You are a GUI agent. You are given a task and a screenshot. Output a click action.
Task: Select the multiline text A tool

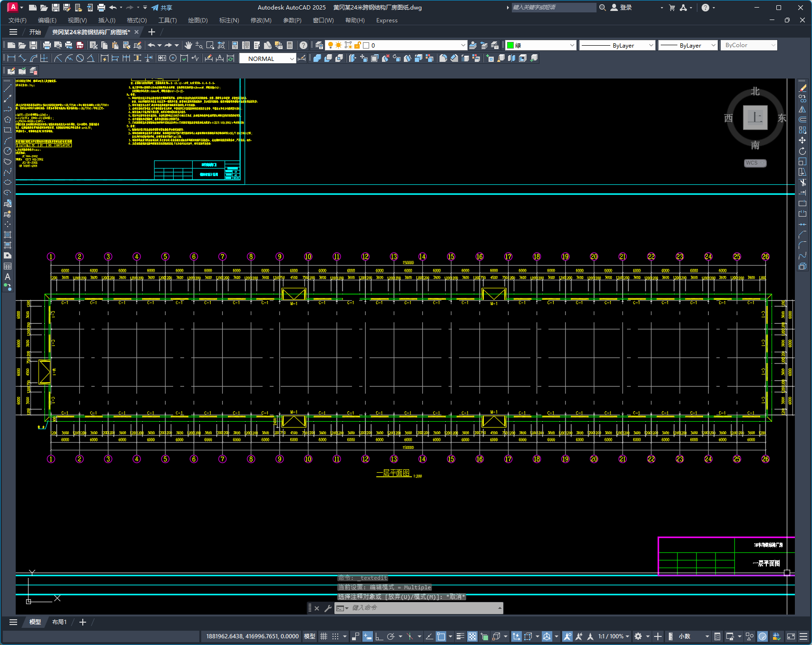coord(8,277)
